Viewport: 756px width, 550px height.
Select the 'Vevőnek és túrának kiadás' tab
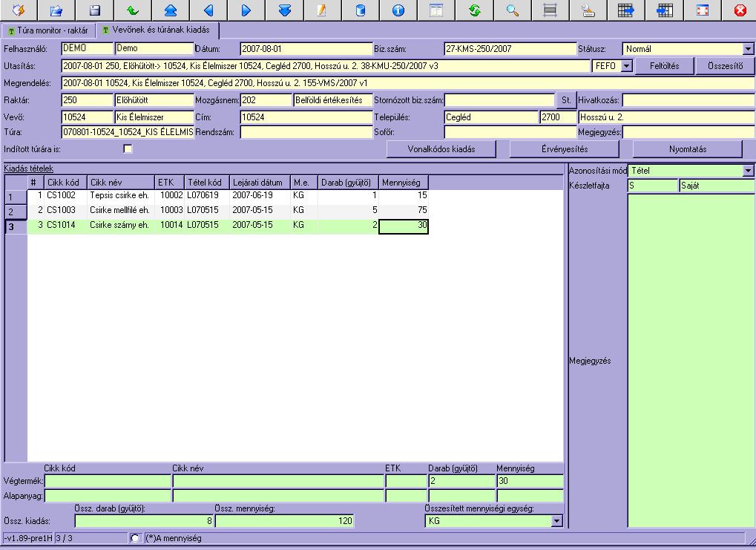pyautogui.click(x=156, y=31)
